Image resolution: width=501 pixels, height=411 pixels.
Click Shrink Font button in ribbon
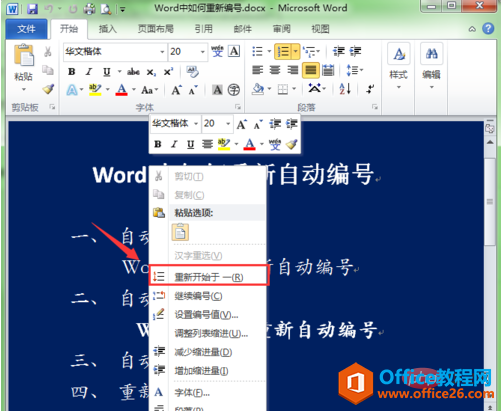point(193,90)
